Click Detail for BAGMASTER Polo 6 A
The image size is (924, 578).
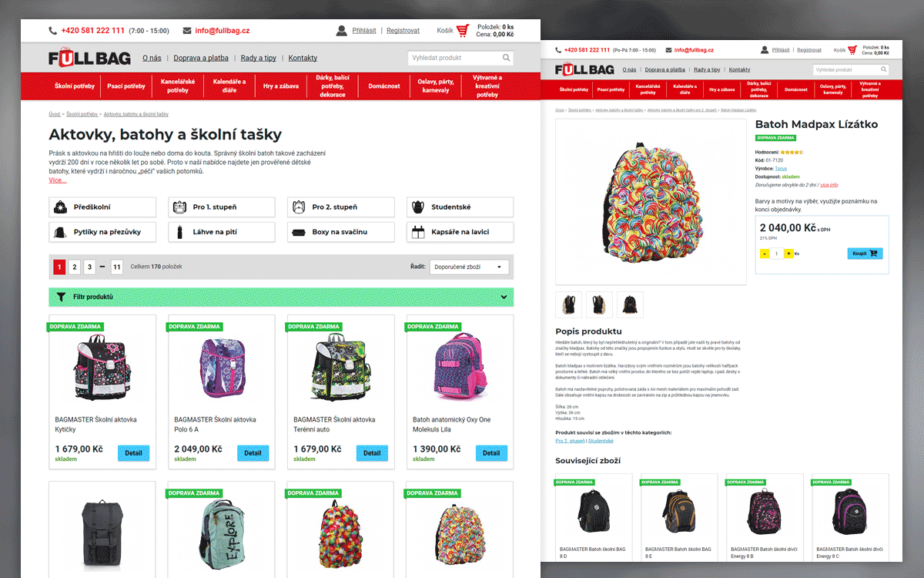[x=253, y=453]
